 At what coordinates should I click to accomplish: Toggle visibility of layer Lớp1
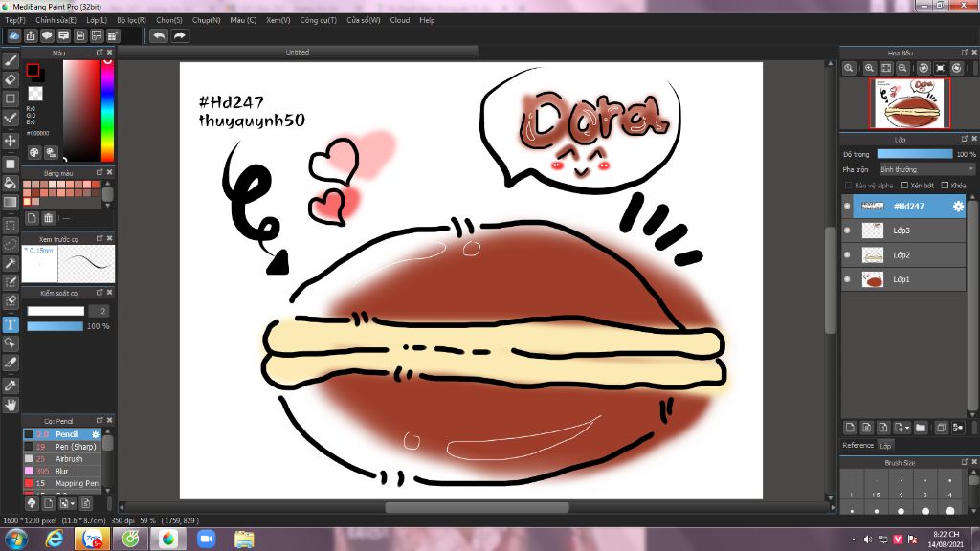point(847,279)
